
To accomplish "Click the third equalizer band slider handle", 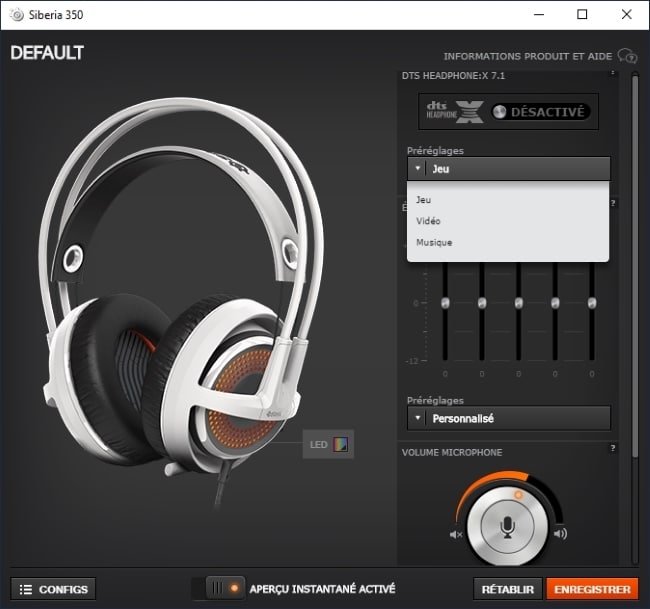I will pos(519,303).
